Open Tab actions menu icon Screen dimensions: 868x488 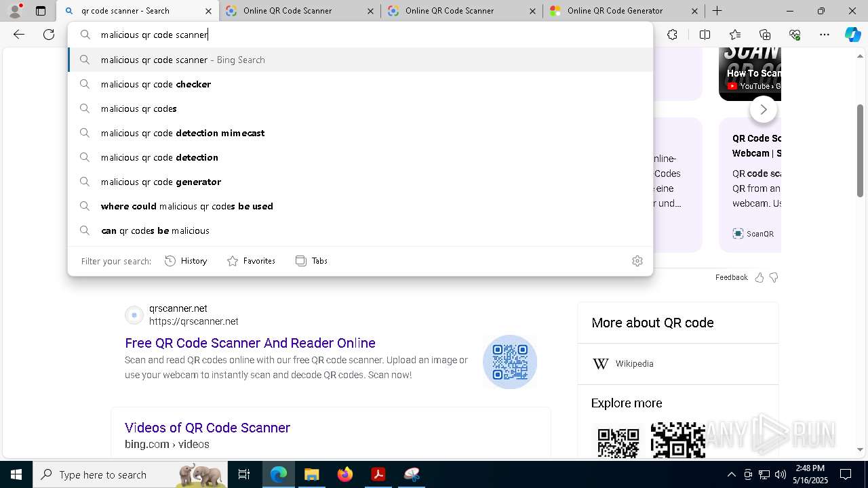click(41, 11)
